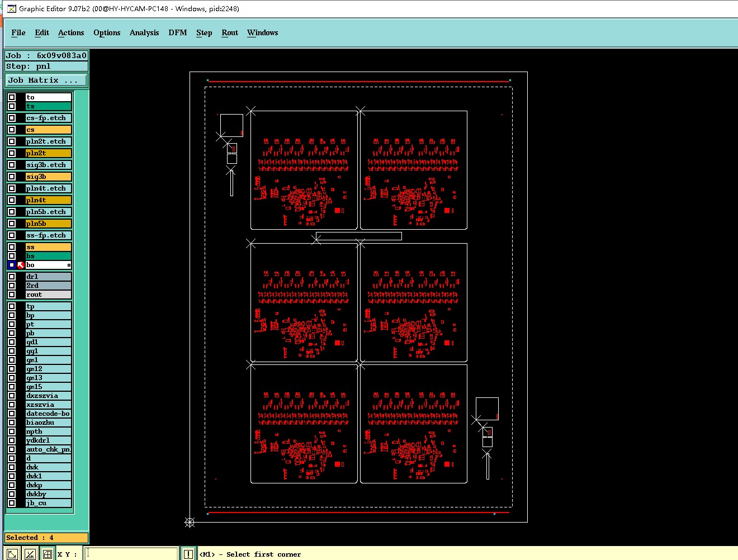Select the pt layer name

click(x=49, y=324)
